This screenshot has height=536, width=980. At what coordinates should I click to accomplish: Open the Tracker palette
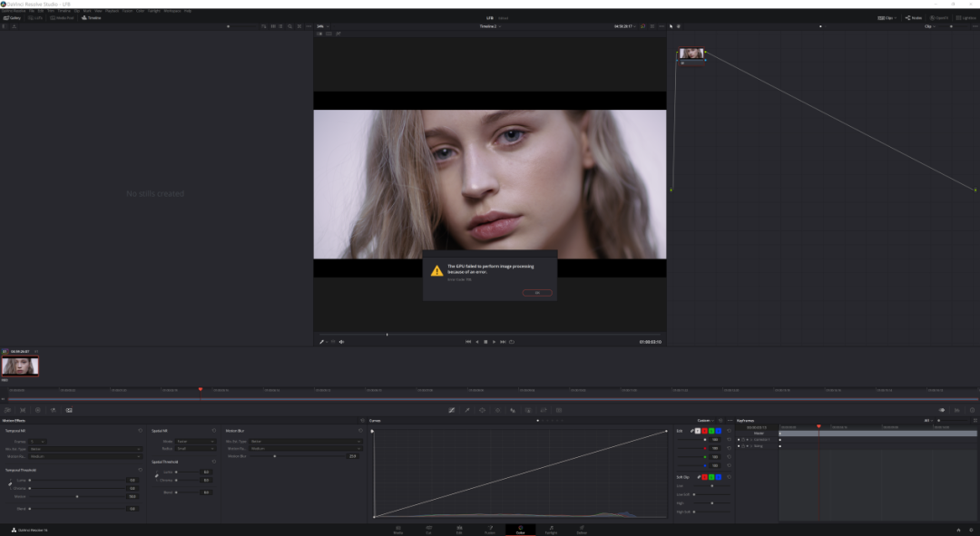[497, 411]
